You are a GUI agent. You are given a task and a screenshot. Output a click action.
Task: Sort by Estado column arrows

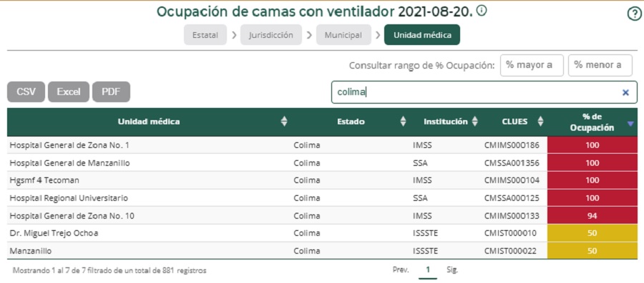pos(404,121)
